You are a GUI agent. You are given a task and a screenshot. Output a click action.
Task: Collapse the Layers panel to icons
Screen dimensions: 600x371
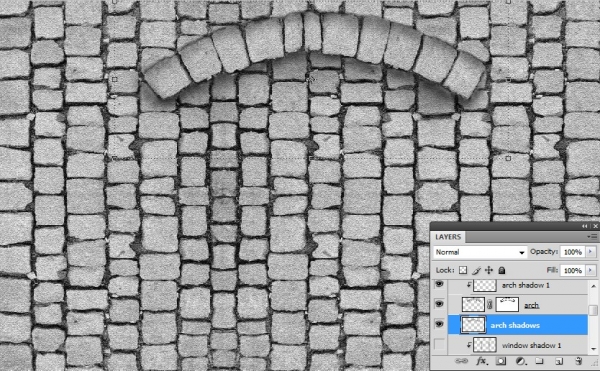click(585, 226)
